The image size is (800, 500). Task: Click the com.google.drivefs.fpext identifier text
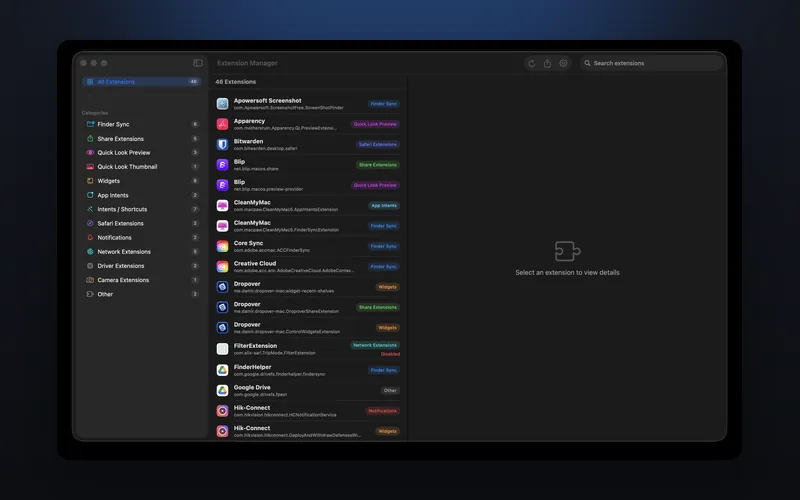[260, 394]
